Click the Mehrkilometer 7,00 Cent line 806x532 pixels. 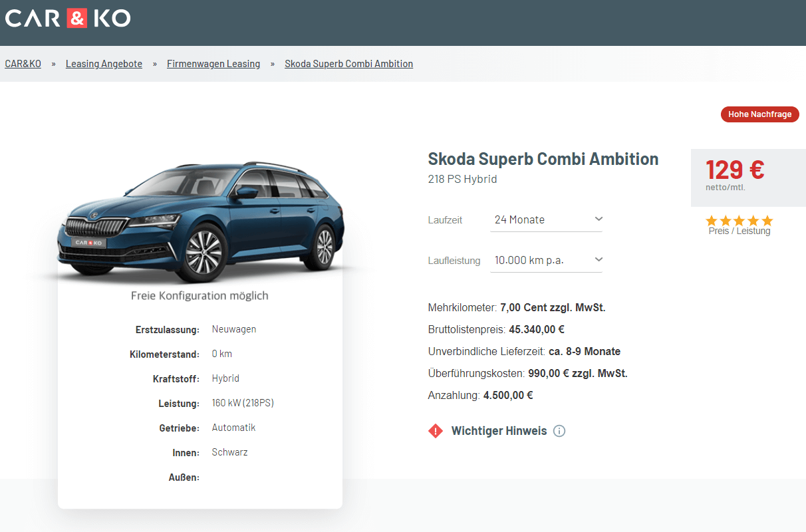[x=517, y=308]
